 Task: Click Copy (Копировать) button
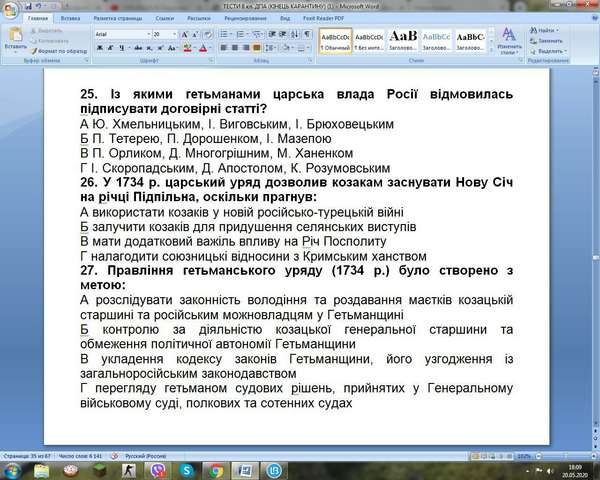tap(49, 41)
